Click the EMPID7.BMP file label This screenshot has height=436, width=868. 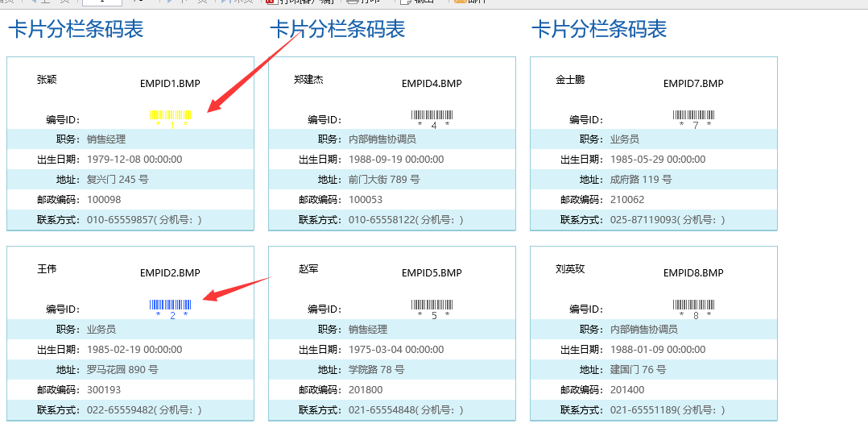point(693,84)
